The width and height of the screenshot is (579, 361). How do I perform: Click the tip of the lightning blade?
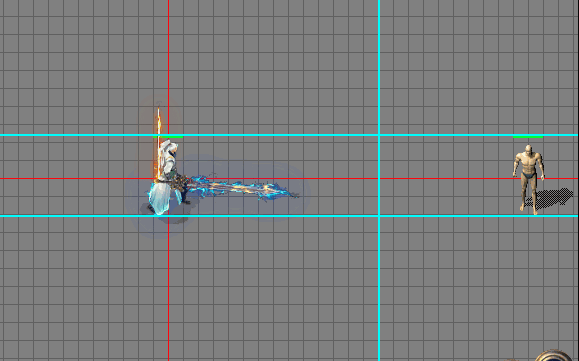(295, 195)
